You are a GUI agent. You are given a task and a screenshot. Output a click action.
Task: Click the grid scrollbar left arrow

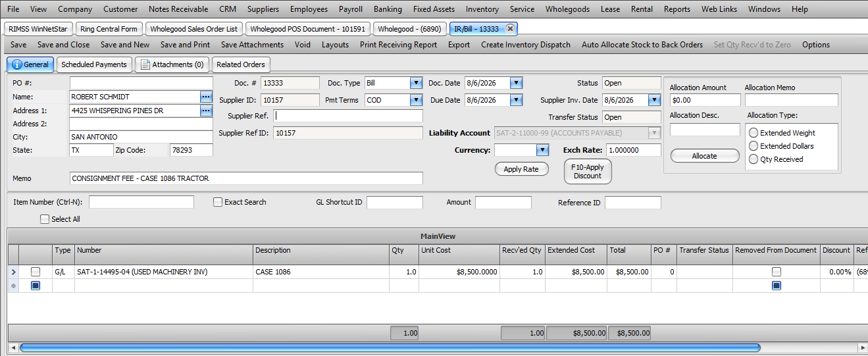[x=13, y=347]
